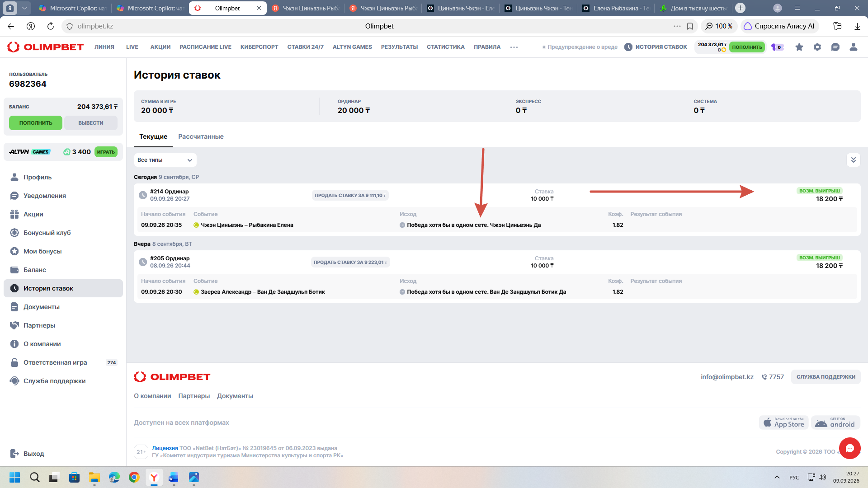Open the КИБЕРСПОРТ menu item
868x488 pixels.
pyautogui.click(x=259, y=47)
